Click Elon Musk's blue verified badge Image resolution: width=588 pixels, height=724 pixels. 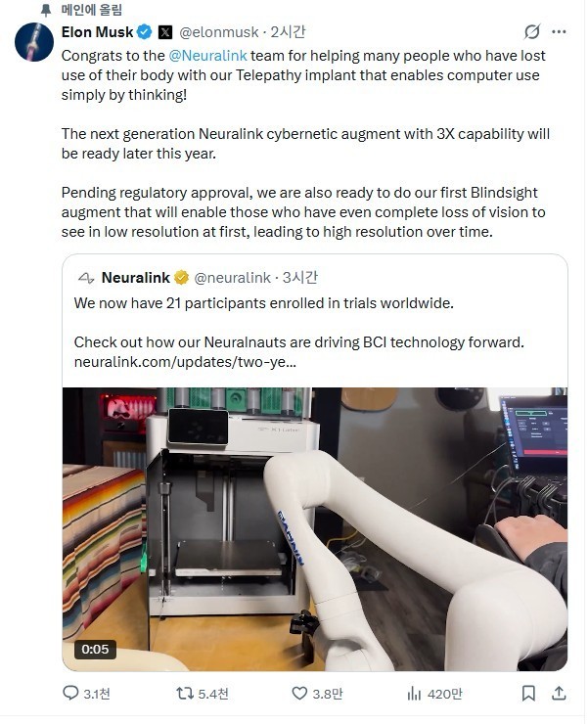pos(145,32)
